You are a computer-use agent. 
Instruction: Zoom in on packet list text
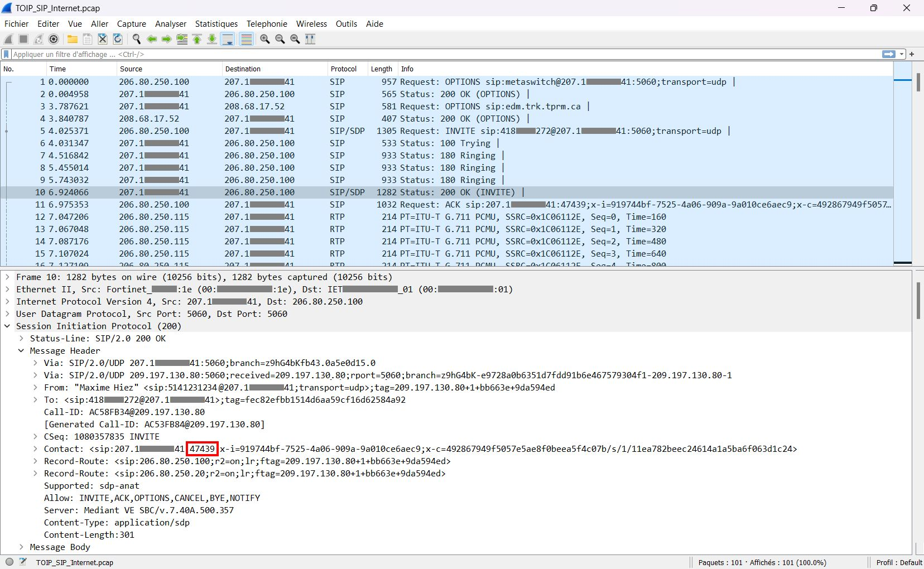click(x=265, y=39)
